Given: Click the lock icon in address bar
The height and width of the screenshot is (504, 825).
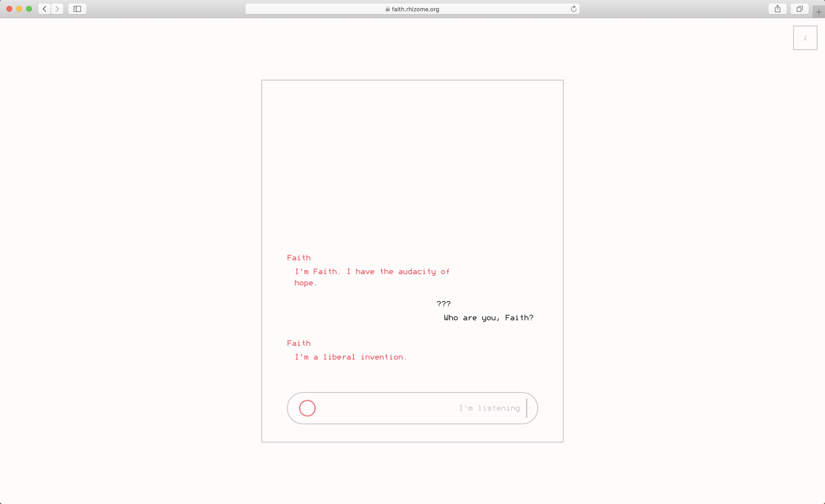Looking at the screenshot, I should click(387, 9).
